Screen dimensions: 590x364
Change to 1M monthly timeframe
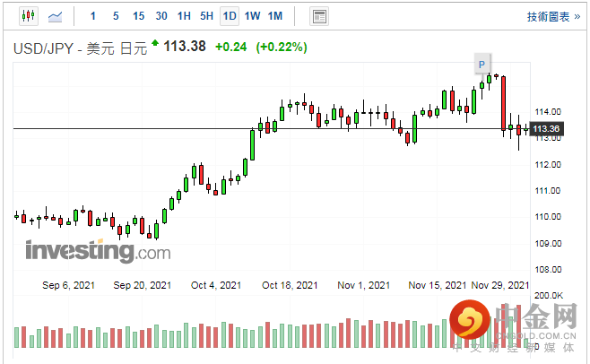click(x=275, y=16)
